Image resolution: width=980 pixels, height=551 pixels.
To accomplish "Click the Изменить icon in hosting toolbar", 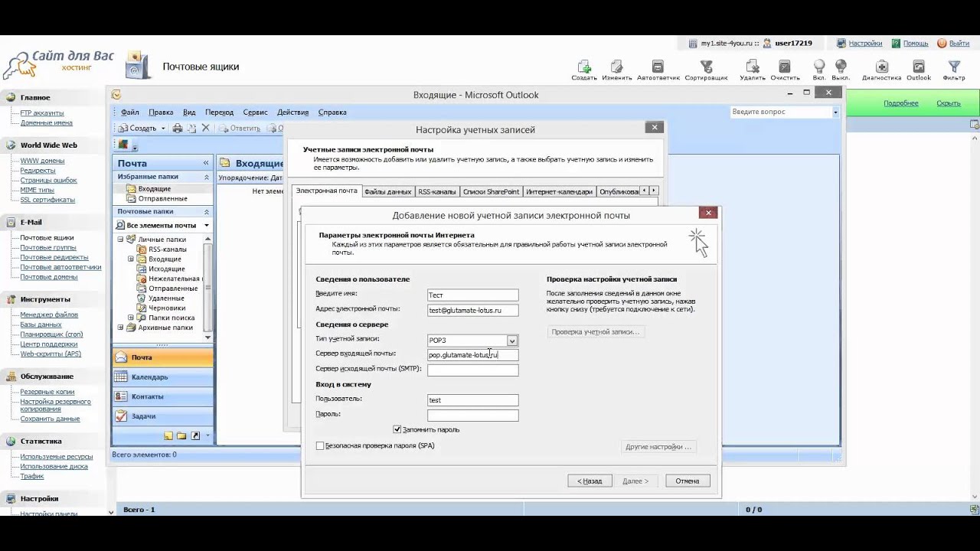I will [616, 67].
